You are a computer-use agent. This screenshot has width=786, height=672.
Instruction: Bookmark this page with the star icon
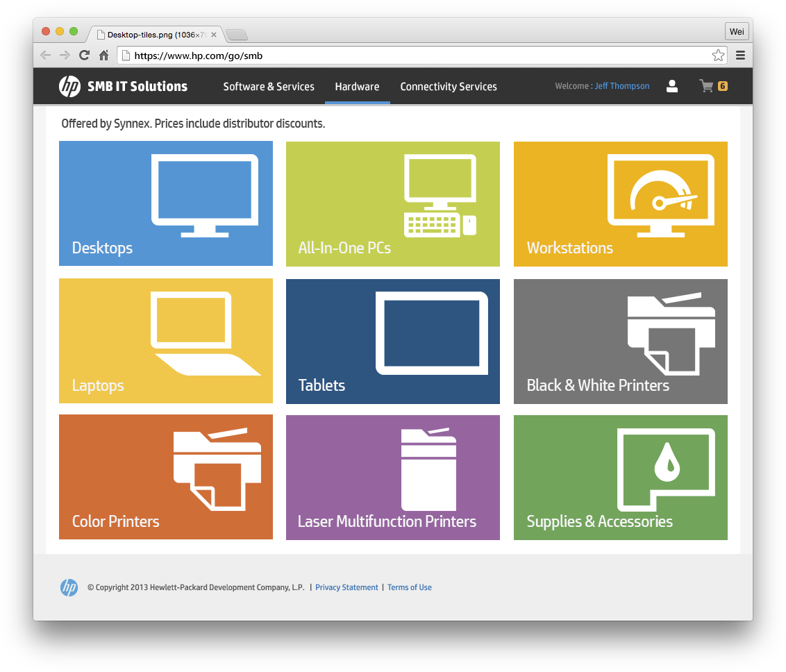pos(718,55)
